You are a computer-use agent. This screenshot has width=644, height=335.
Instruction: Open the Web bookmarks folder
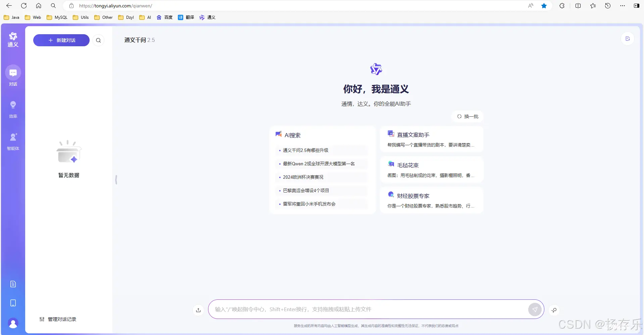tap(33, 17)
